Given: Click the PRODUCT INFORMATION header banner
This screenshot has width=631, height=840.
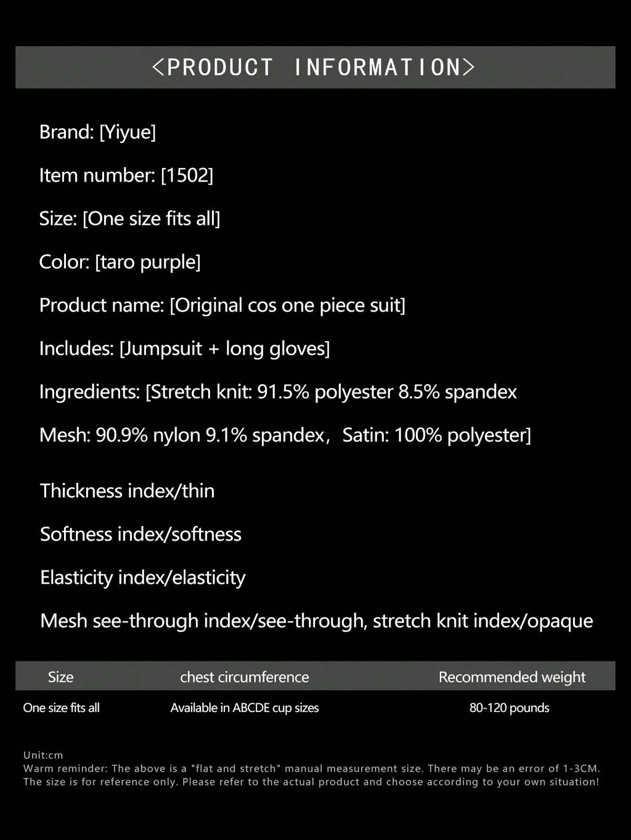Looking at the screenshot, I should coord(315,67).
